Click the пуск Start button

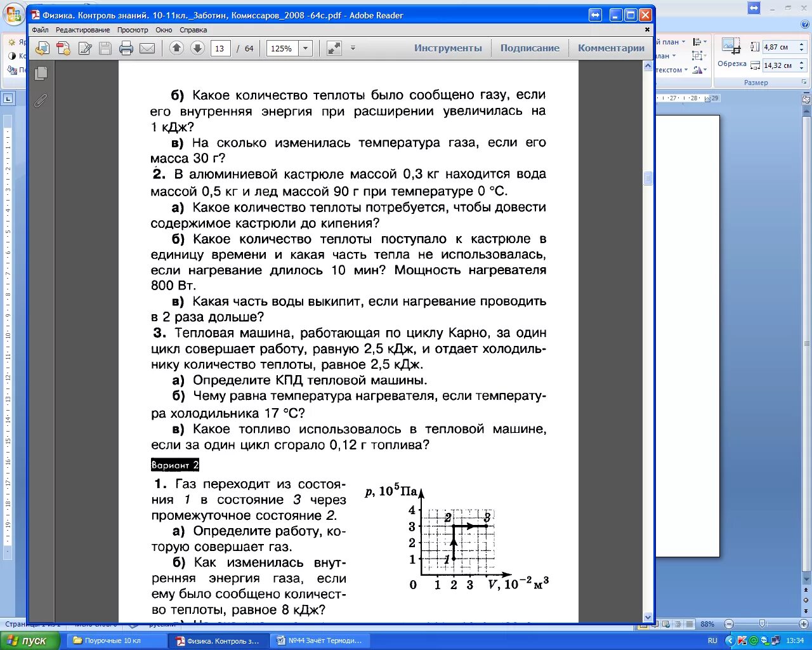click(x=30, y=640)
